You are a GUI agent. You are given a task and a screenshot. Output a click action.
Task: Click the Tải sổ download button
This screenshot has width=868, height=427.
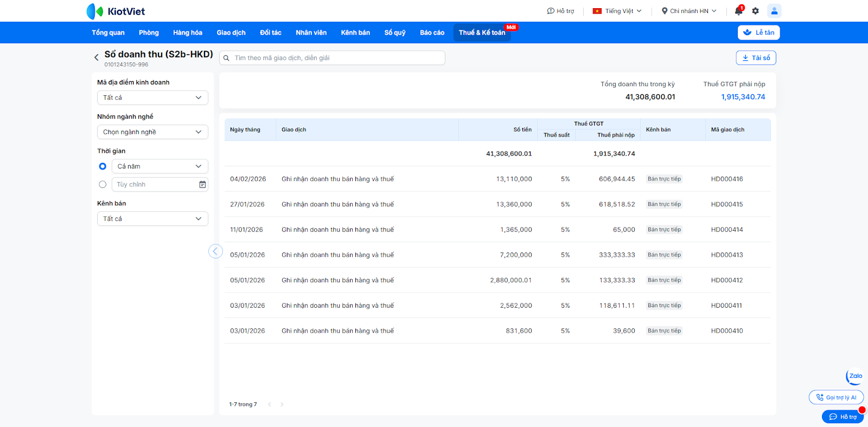[x=756, y=58]
